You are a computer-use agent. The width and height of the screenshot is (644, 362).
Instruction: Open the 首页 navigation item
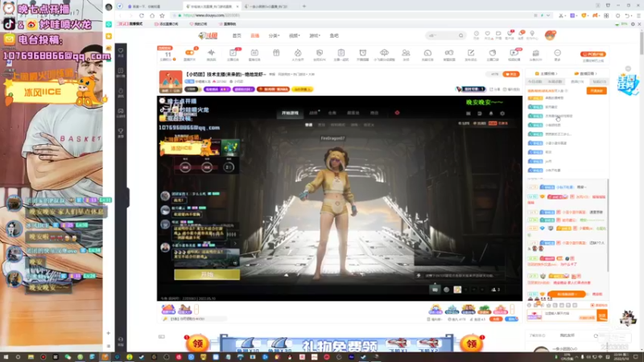237,35
